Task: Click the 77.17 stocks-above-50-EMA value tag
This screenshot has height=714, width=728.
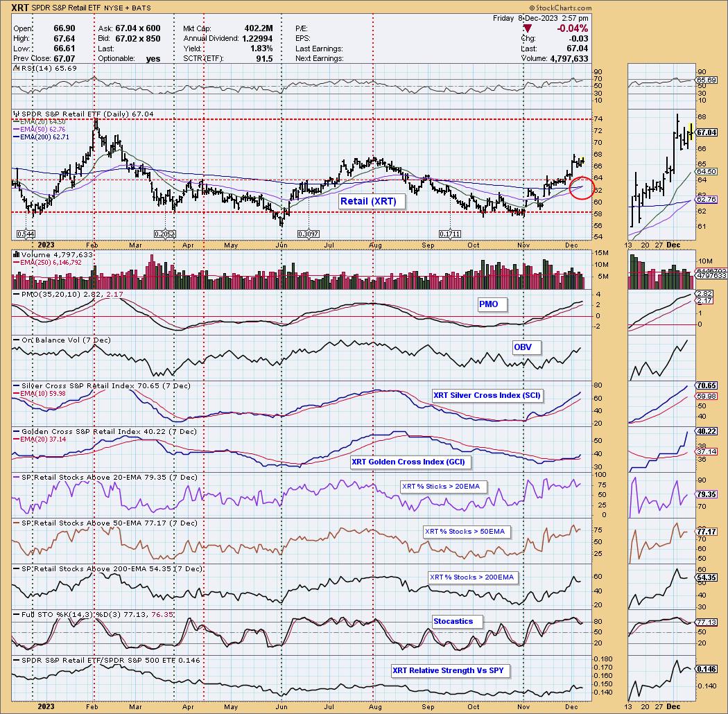Action: (x=707, y=532)
